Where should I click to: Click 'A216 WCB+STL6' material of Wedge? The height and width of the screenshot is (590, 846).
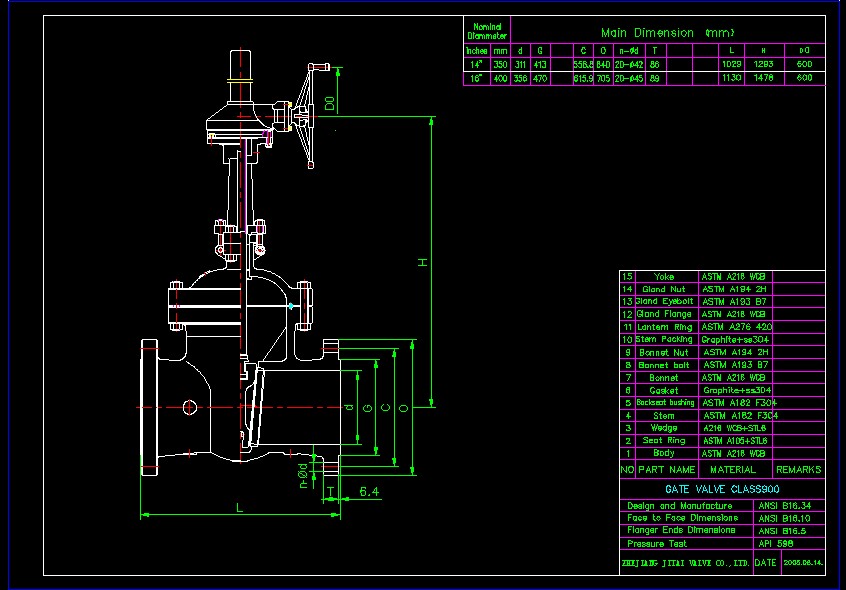click(734, 428)
